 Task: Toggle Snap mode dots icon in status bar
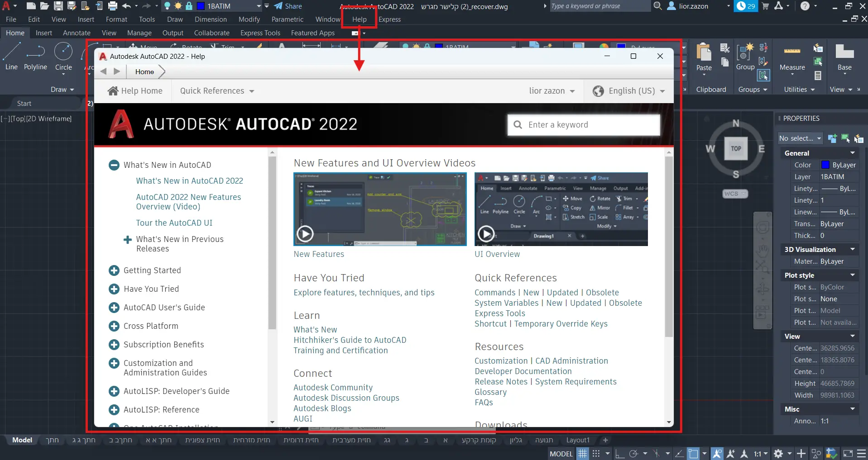tap(596, 453)
